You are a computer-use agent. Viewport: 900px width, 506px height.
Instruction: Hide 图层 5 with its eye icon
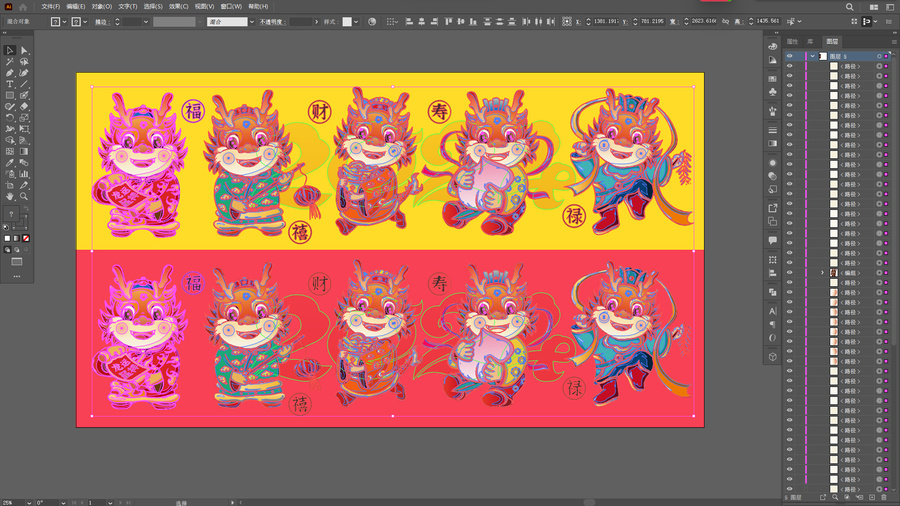pyautogui.click(x=790, y=56)
